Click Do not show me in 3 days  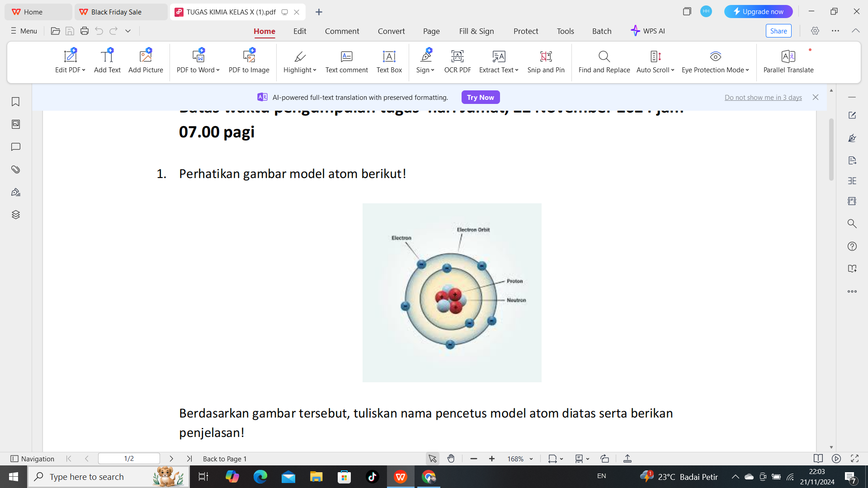pyautogui.click(x=763, y=98)
